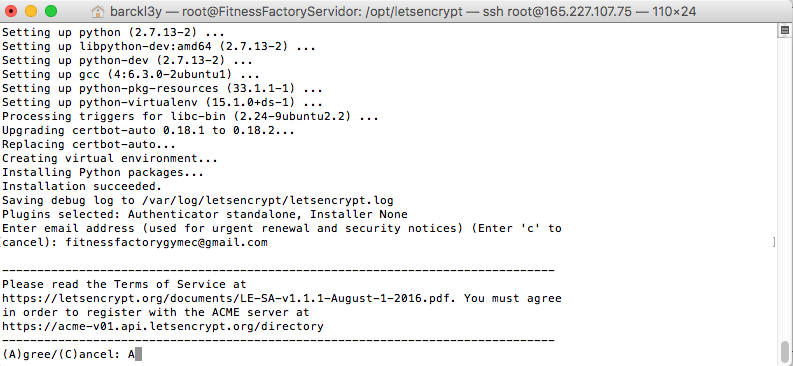Click the acme-v01.api.letsencrypt.org/directory URL
Image resolution: width=793 pixels, height=366 pixels.
tap(163, 326)
